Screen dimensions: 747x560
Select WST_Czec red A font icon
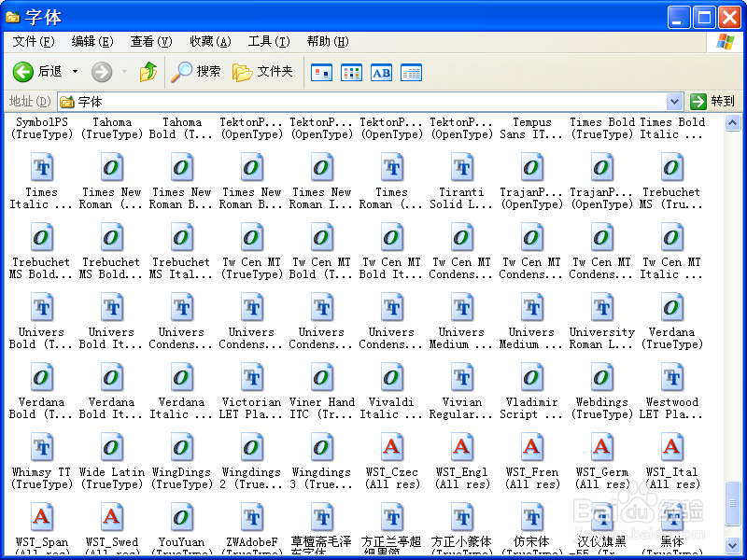[392, 447]
